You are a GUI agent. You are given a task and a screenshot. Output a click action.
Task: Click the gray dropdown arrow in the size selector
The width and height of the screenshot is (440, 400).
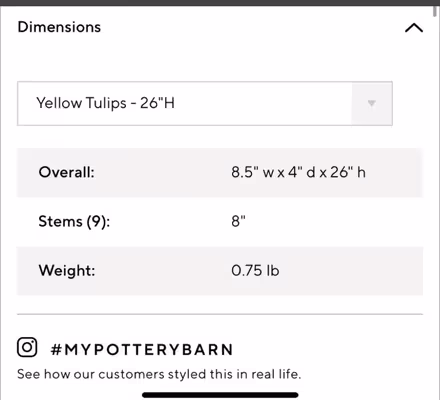(372, 103)
